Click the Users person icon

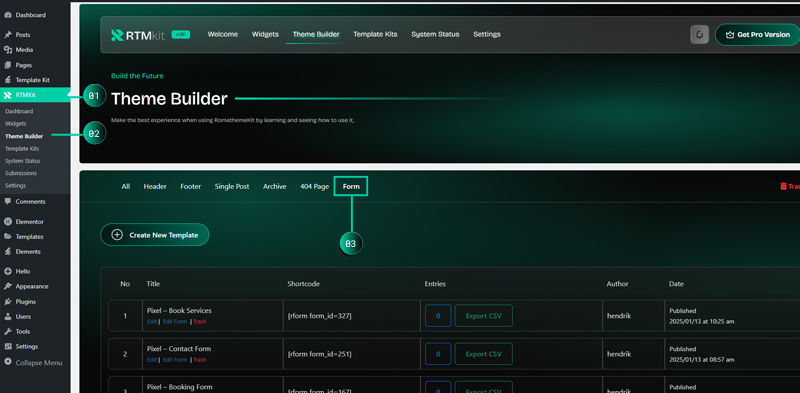(x=8, y=316)
